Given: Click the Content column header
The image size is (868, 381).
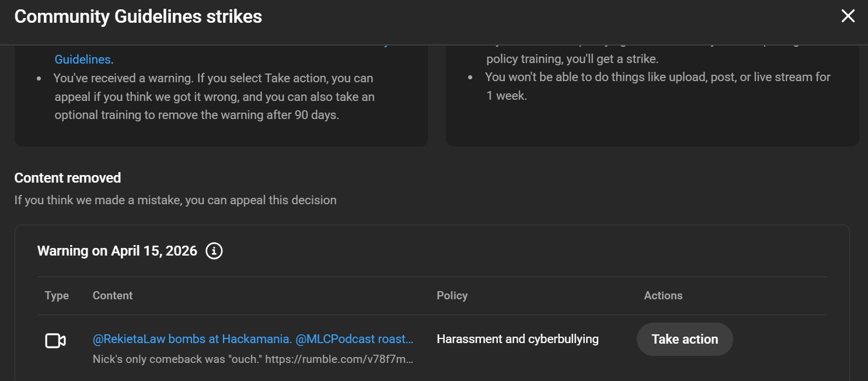Looking at the screenshot, I should [x=113, y=296].
